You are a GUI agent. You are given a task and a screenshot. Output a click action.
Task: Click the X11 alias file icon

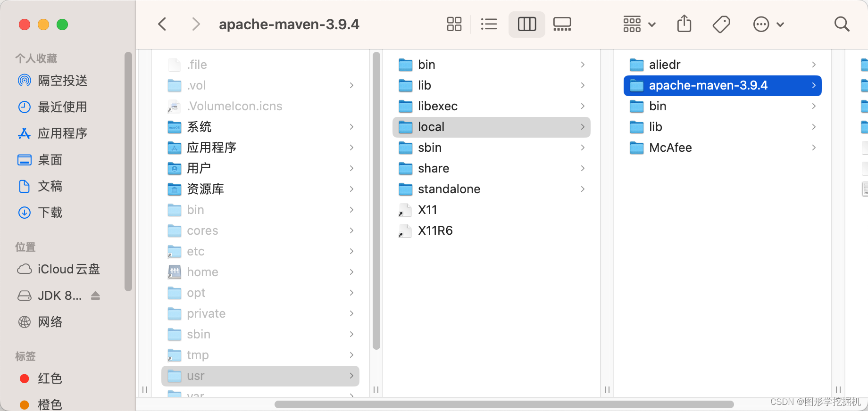[405, 210]
